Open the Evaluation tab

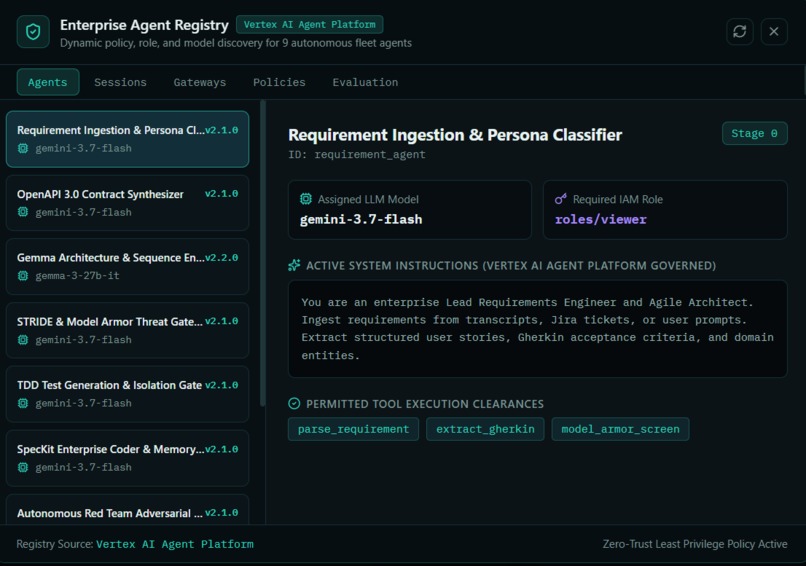[x=365, y=82]
